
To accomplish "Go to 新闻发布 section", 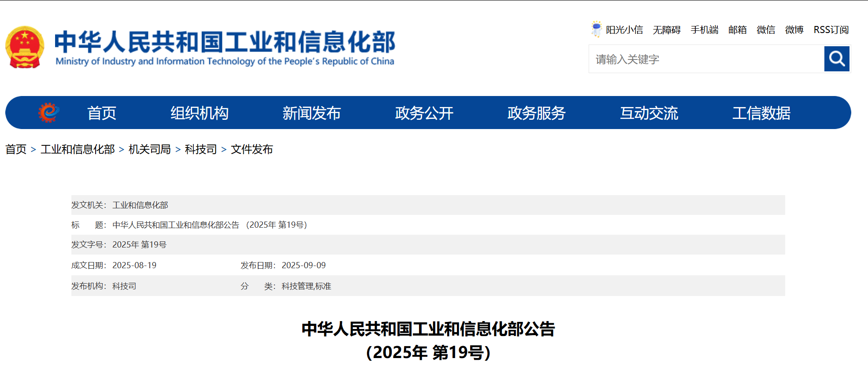I will pyautogui.click(x=312, y=113).
